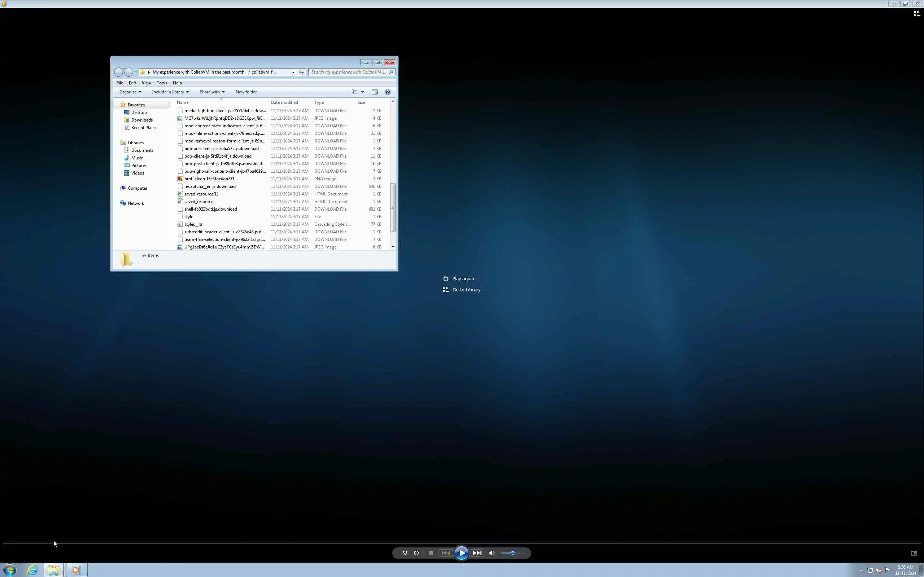Open the View menu

point(146,83)
